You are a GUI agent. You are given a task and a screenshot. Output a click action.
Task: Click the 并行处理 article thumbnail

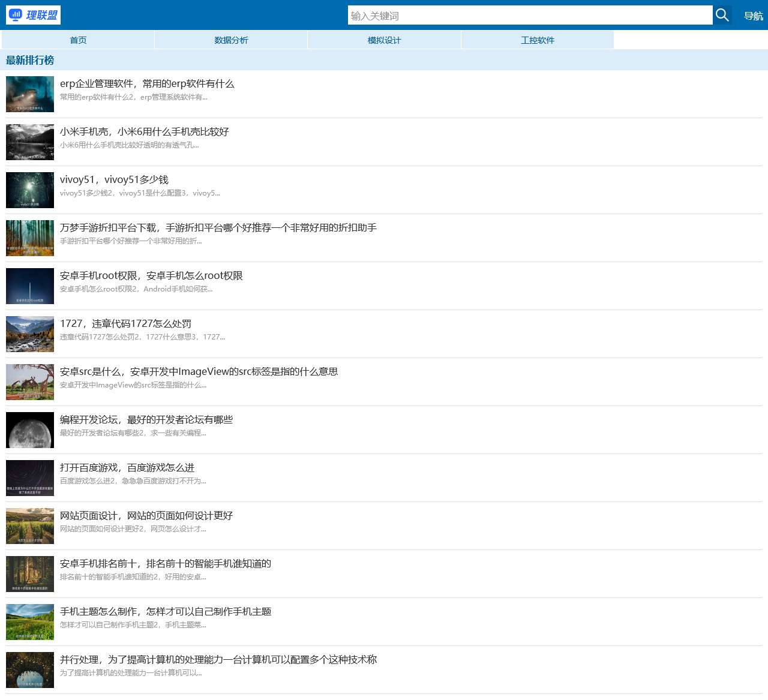click(30, 670)
